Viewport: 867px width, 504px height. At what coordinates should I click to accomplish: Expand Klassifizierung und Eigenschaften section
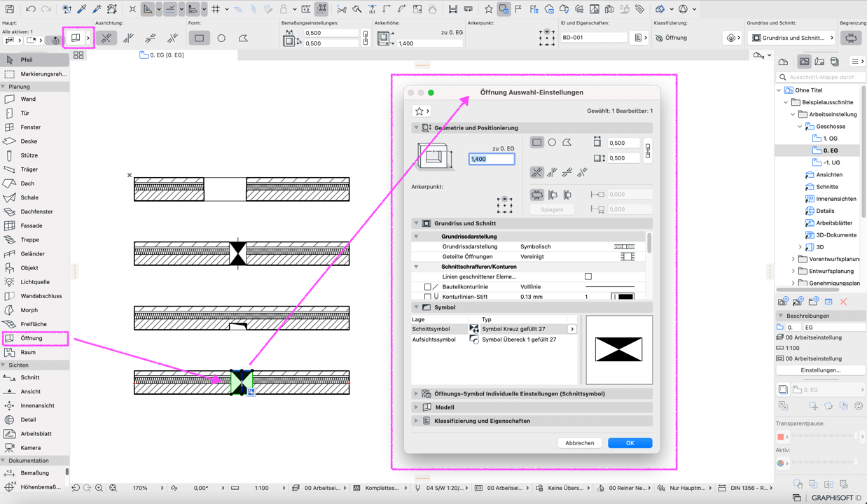pos(416,421)
